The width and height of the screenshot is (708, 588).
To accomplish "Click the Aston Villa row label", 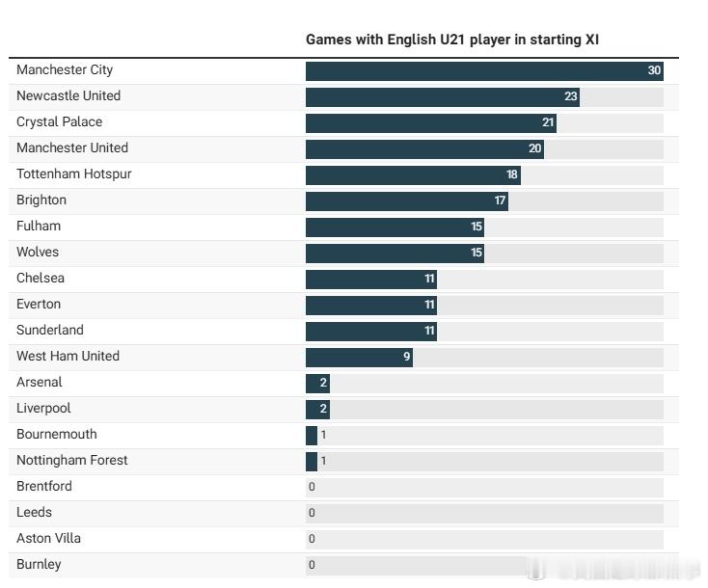I will (49, 539).
